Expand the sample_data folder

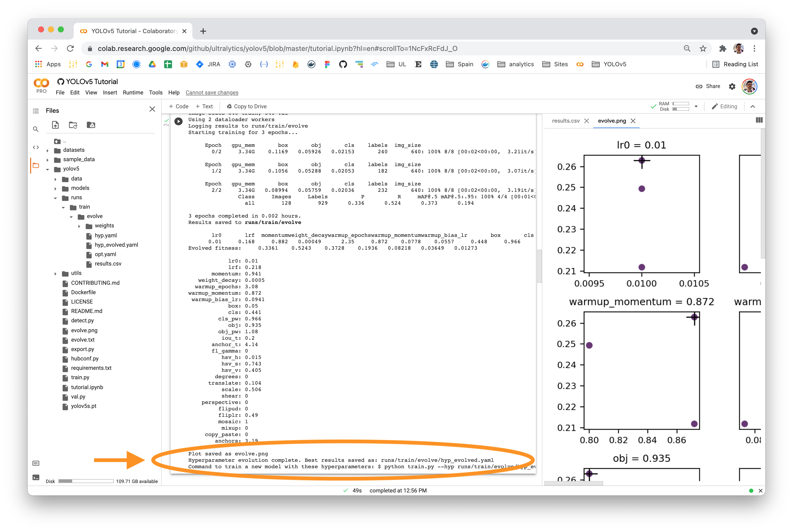pos(47,160)
